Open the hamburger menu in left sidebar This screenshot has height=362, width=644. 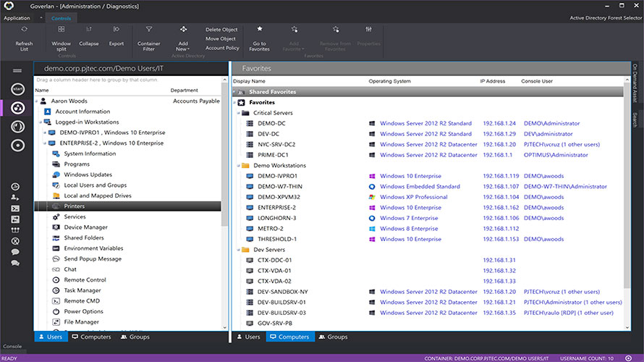[x=17, y=70]
